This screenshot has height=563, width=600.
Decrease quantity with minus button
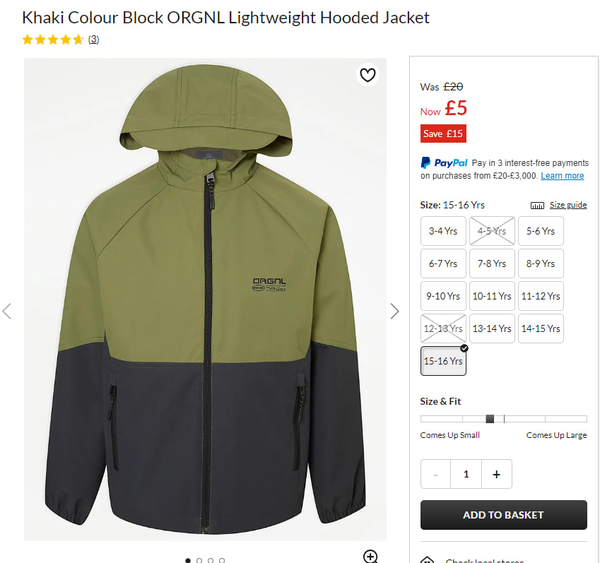pyautogui.click(x=435, y=474)
